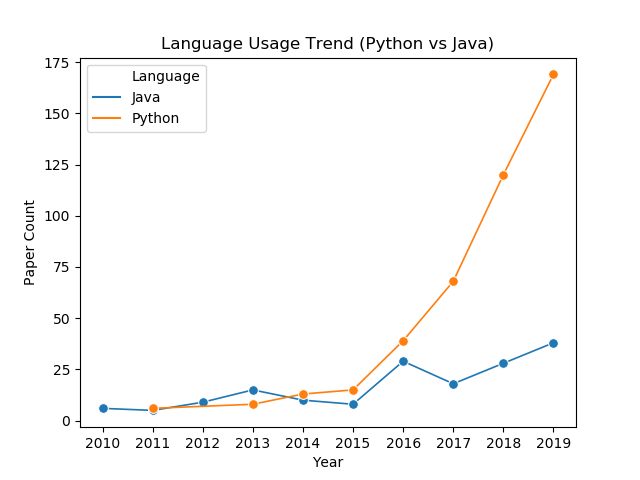Click the Java data point at 2013

coord(253,390)
